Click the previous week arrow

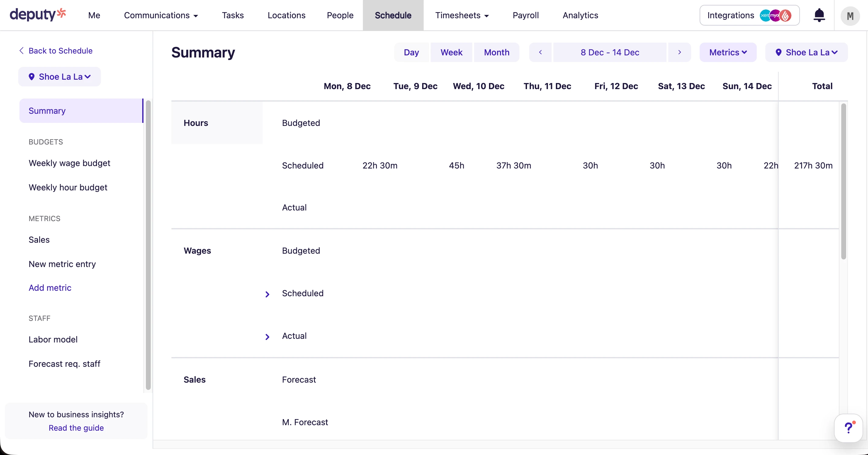click(540, 52)
